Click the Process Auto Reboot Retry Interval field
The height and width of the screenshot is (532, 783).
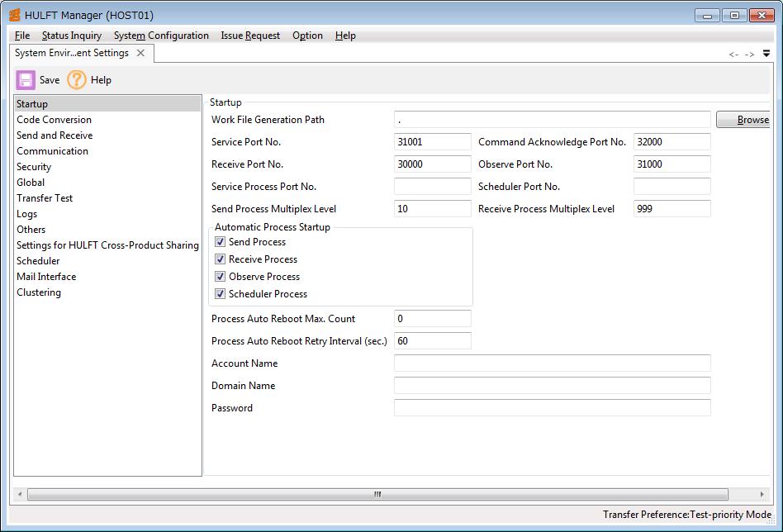tap(433, 341)
